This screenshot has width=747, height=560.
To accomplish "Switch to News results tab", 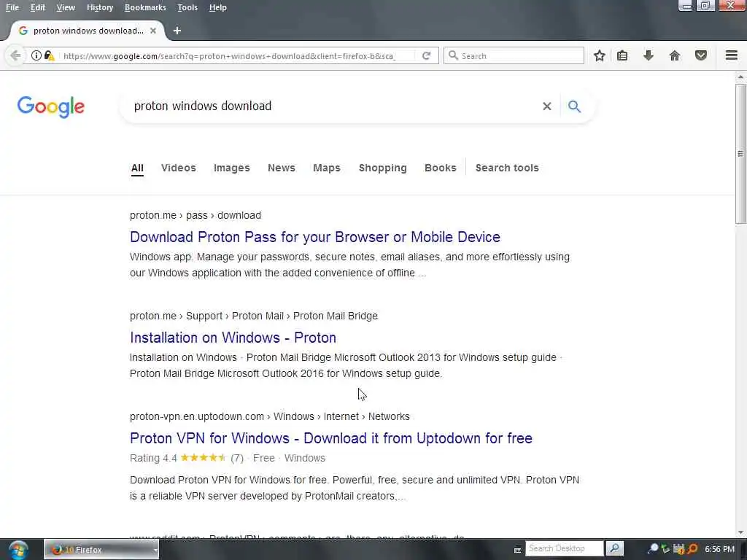I will tap(282, 168).
